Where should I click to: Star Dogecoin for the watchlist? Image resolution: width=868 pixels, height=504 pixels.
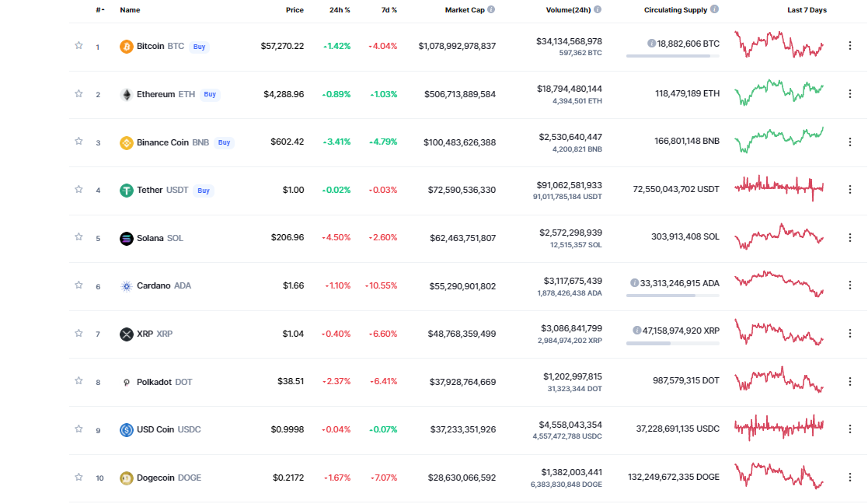pos(78,477)
